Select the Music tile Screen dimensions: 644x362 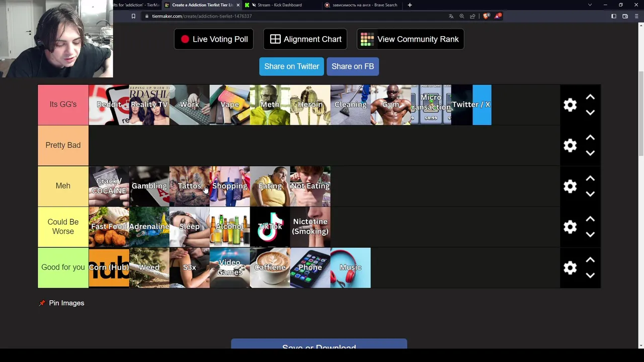(x=350, y=267)
